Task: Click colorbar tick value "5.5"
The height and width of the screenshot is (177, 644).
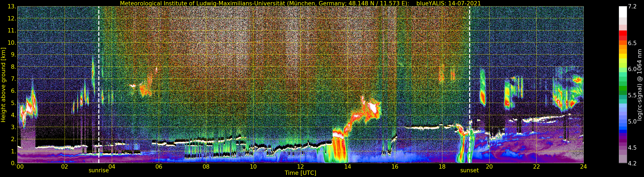Action: [632, 95]
